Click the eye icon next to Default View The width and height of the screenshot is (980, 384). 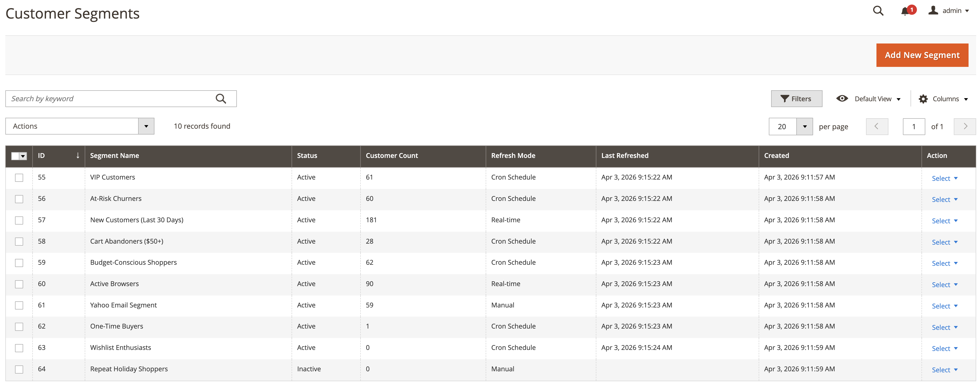[x=842, y=98]
